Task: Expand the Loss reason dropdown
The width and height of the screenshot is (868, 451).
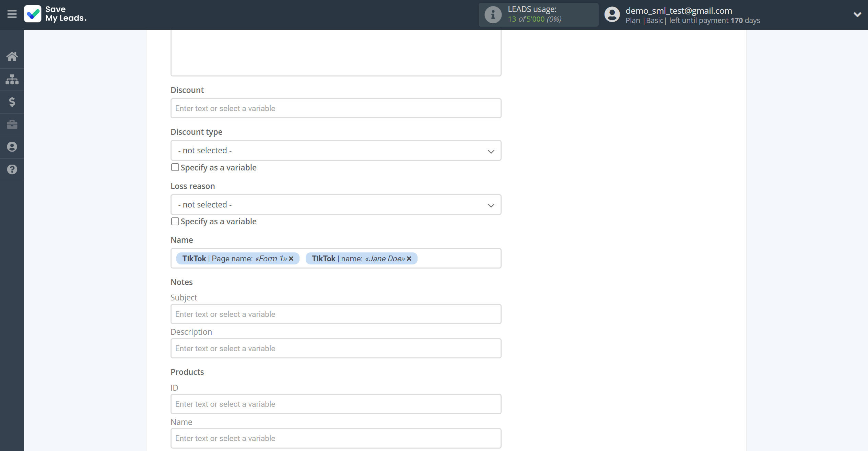Action: 336,205
